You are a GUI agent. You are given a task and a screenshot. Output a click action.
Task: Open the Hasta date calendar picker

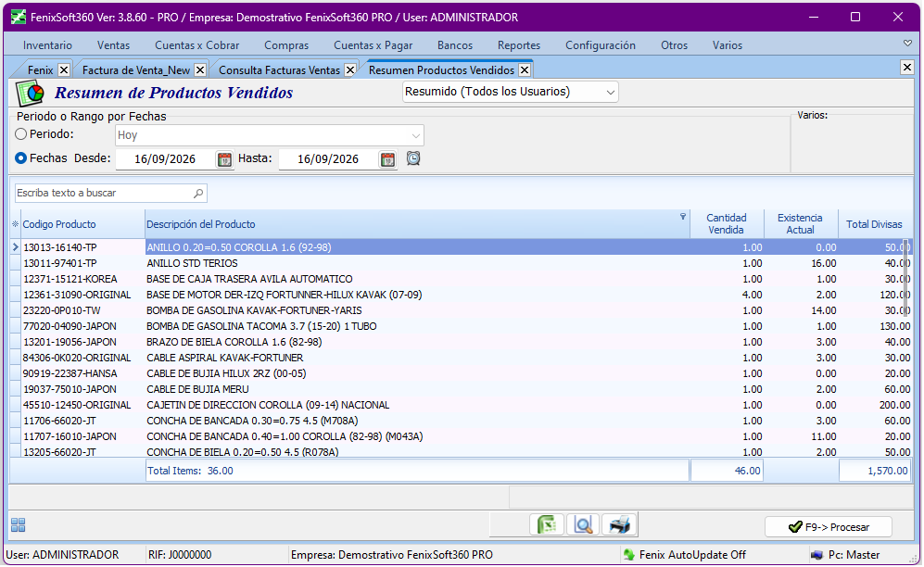click(387, 159)
